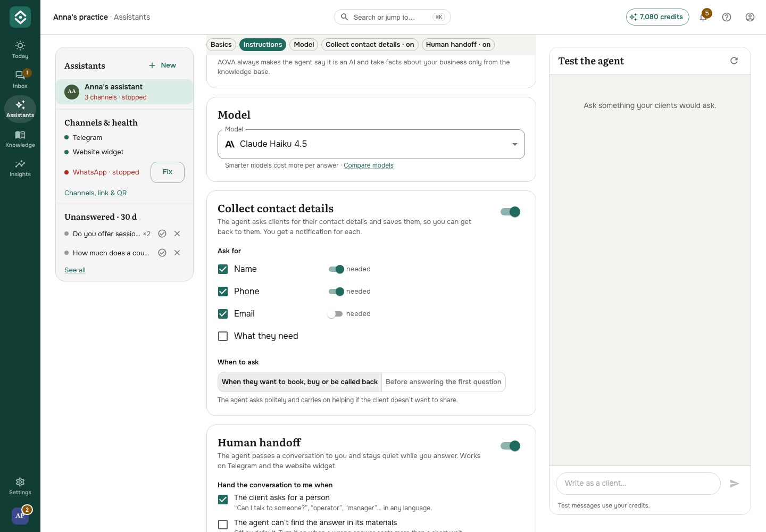Uncheck 'The client asks for a person'
The width and height of the screenshot is (766, 532).
click(223, 500)
